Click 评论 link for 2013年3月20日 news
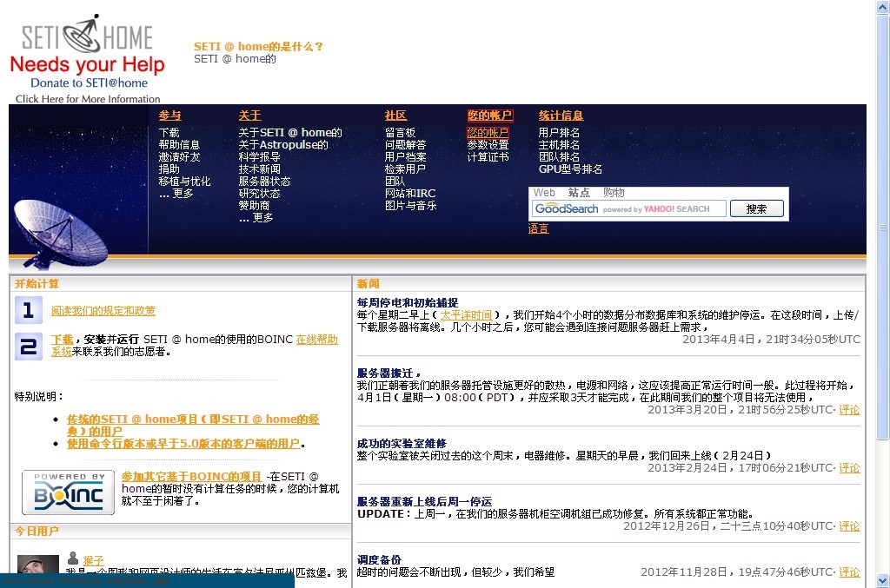 pos(849,410)
